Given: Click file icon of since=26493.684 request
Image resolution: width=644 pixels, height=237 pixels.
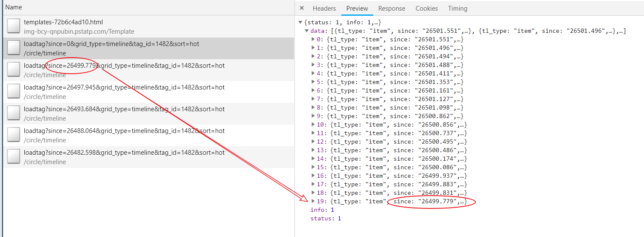Looking at the screenshot, I should click(x=14, y=113).
